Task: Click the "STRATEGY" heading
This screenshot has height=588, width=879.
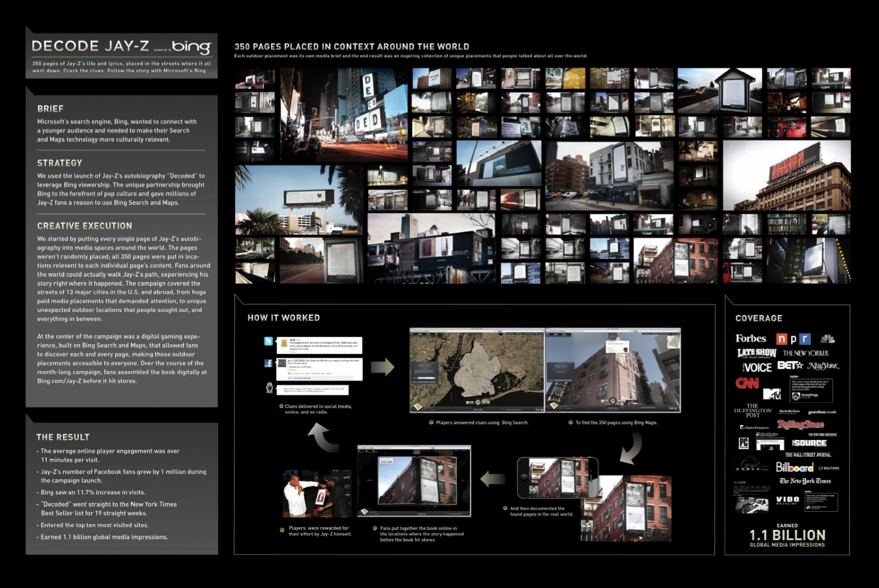Action: click(60, 163)
